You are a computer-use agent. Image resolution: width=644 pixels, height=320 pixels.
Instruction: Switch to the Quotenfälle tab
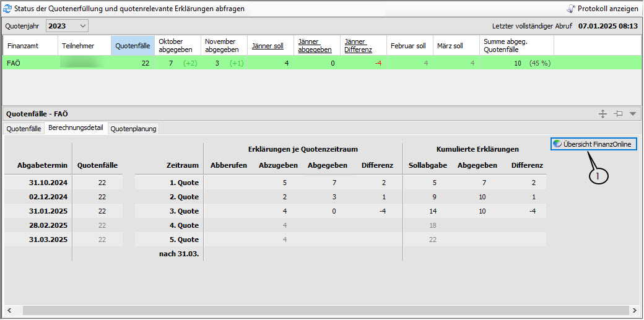click(24, 129)
